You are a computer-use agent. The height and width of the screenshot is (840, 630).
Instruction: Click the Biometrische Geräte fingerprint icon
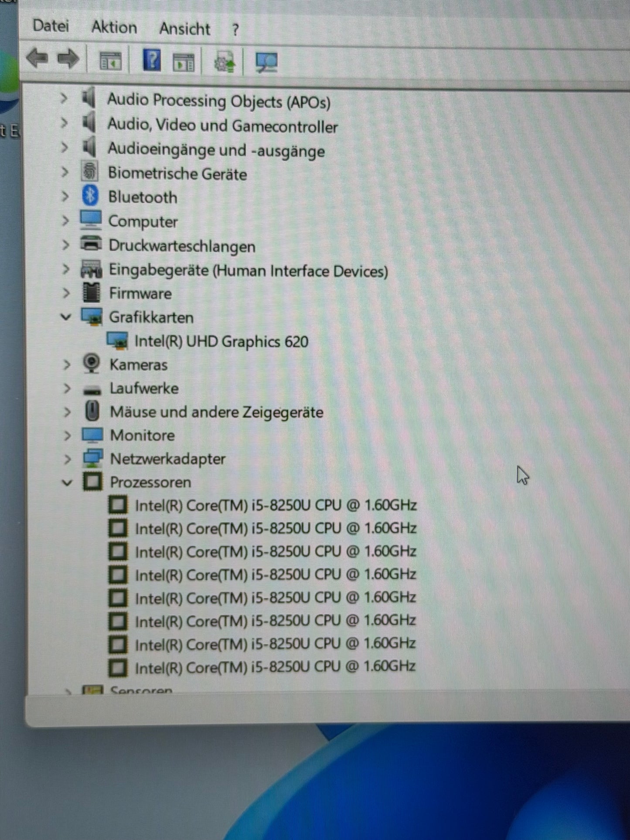pos(90,172)
